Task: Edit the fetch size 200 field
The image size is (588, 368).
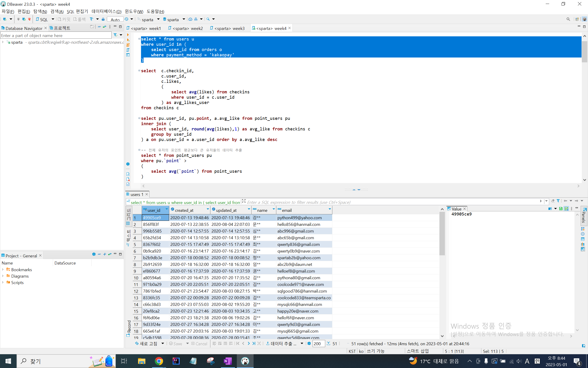Action: 318,344
